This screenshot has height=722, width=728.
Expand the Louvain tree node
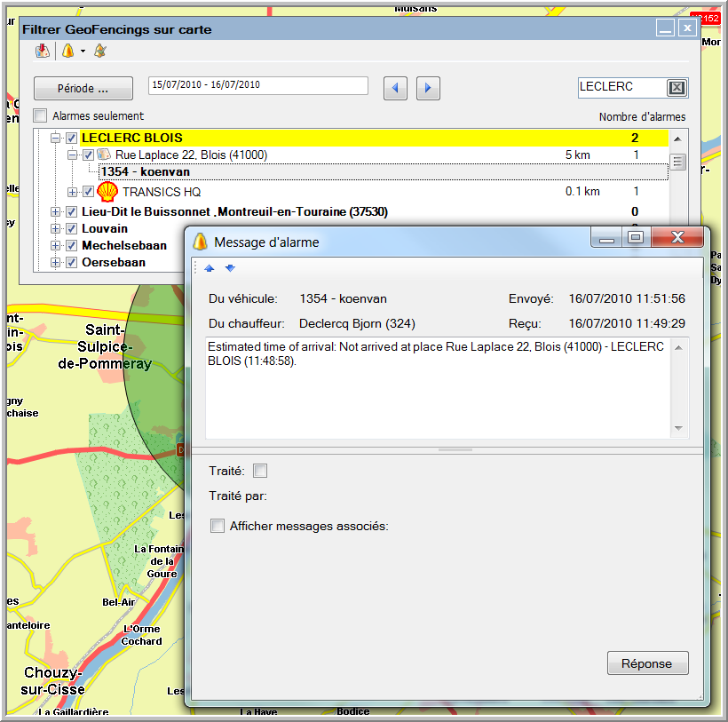click(x=56, y=229)
